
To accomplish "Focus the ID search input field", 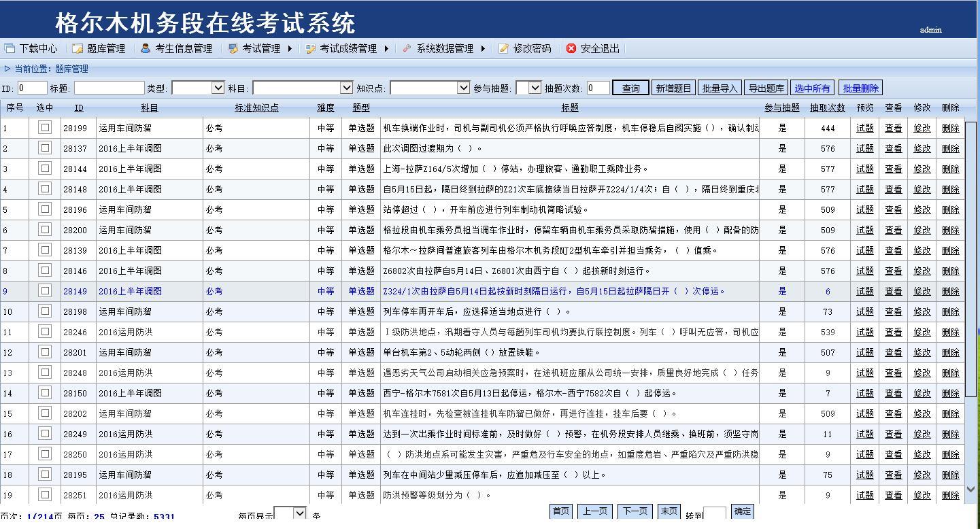I will (32, 88).
